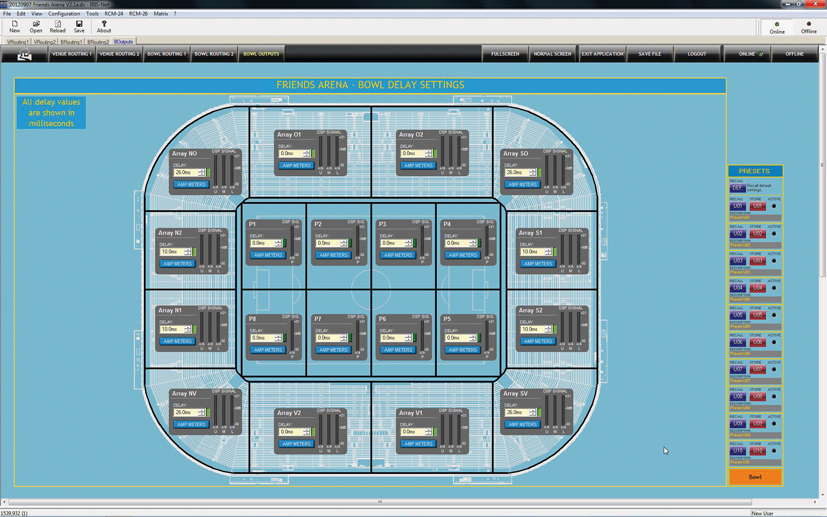Click the green status indicator of Array O1

coord(313,154)
